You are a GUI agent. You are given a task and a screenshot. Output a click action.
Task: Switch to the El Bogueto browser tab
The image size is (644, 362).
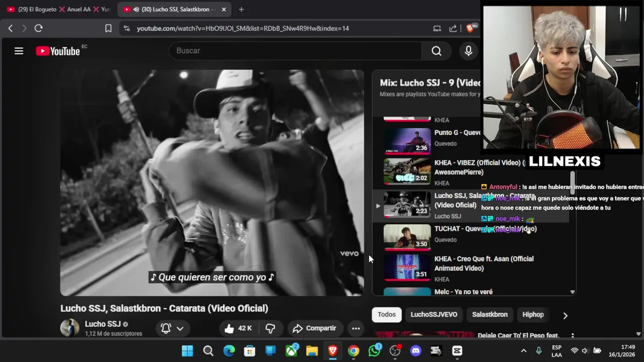click(59, 9)
